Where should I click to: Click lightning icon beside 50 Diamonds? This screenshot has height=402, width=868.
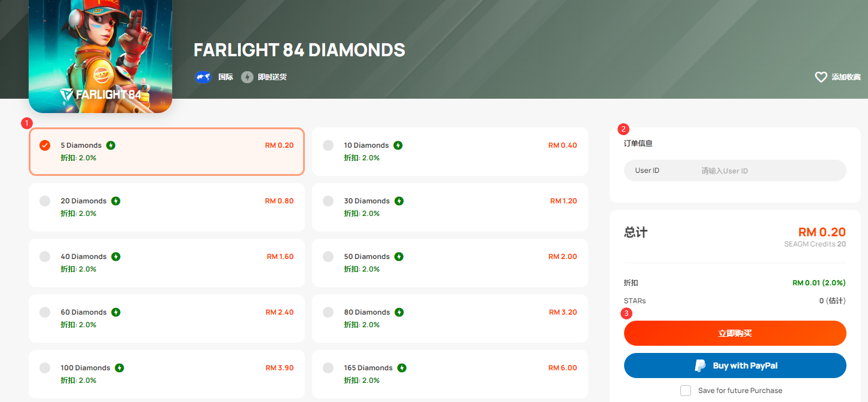tap(399, 257)
